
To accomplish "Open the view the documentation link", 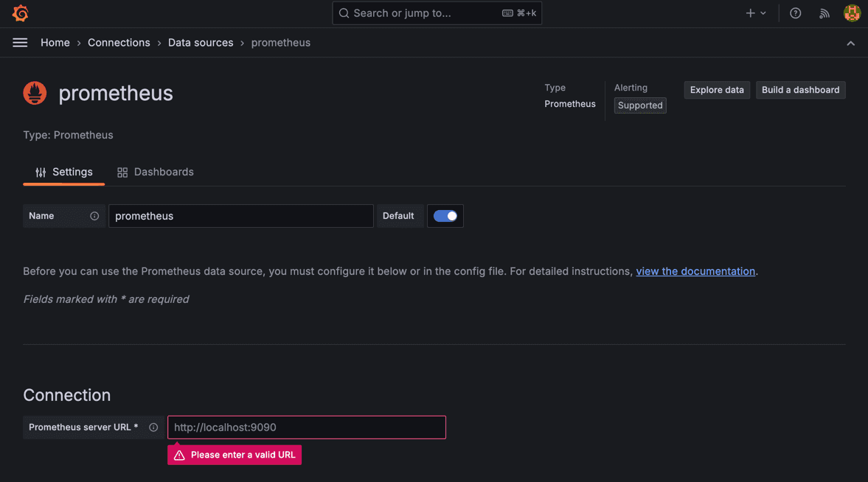I will [x=695, y=271].
